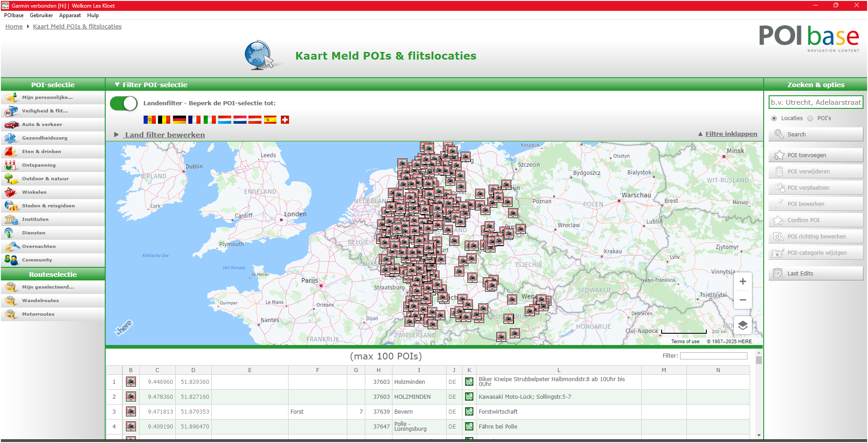Select Winkelen shopping basket icon
Screen dimensions: 868x443
point(11,192)
